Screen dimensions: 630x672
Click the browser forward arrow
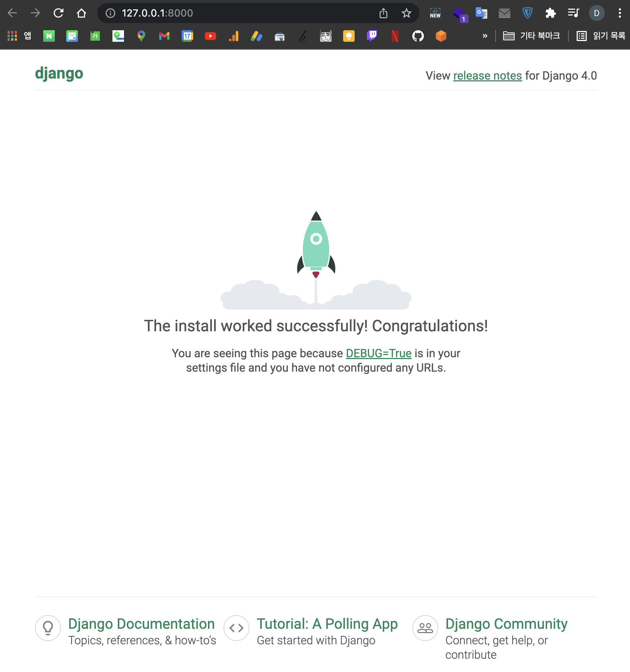[x=35, y=13]
